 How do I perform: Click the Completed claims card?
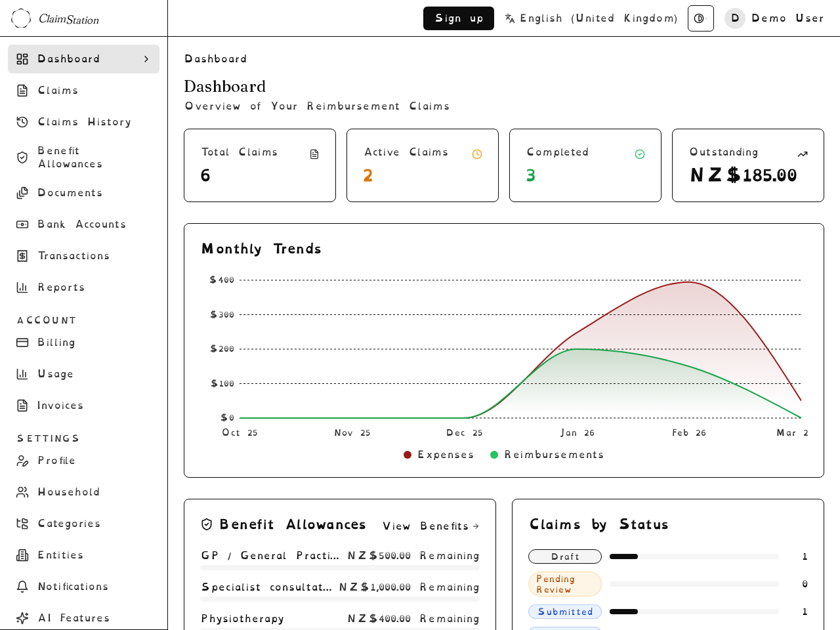(585, 165)
